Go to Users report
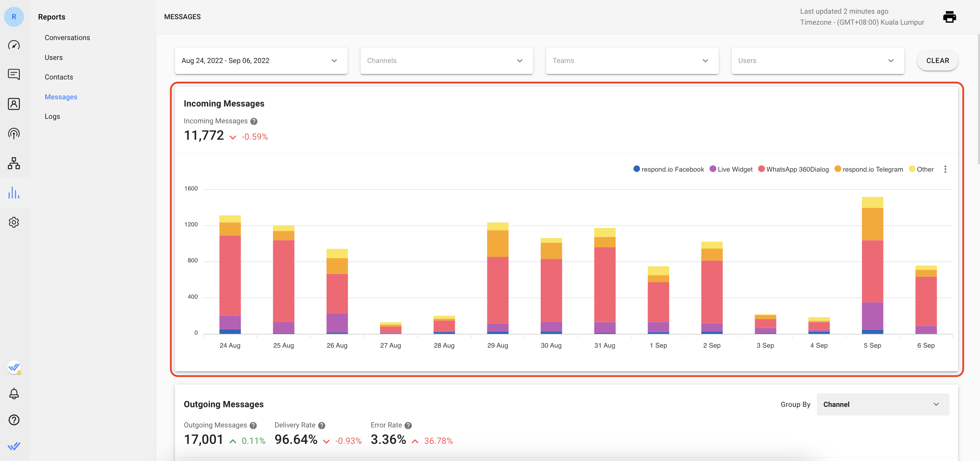This screenshot has height=461, width=980. coord(54,58)
